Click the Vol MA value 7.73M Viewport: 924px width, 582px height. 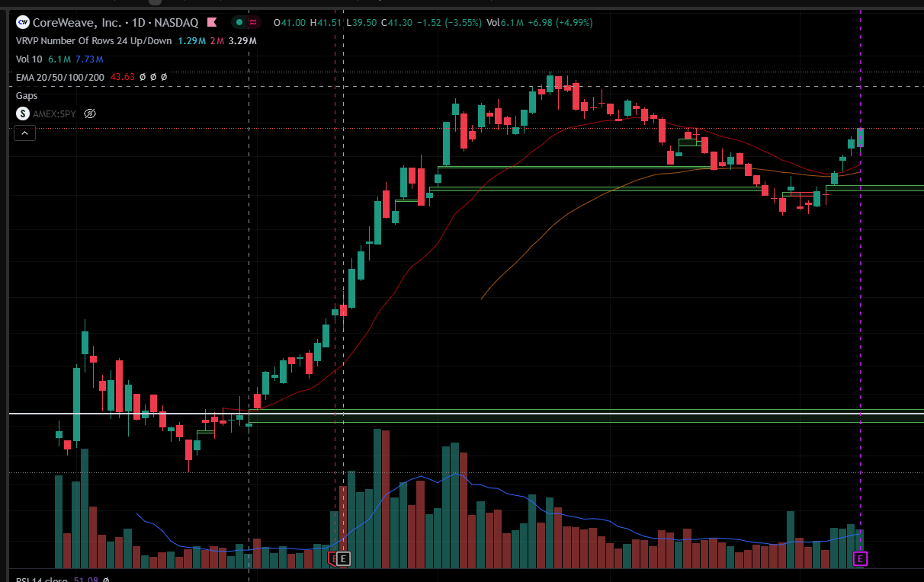89,59
